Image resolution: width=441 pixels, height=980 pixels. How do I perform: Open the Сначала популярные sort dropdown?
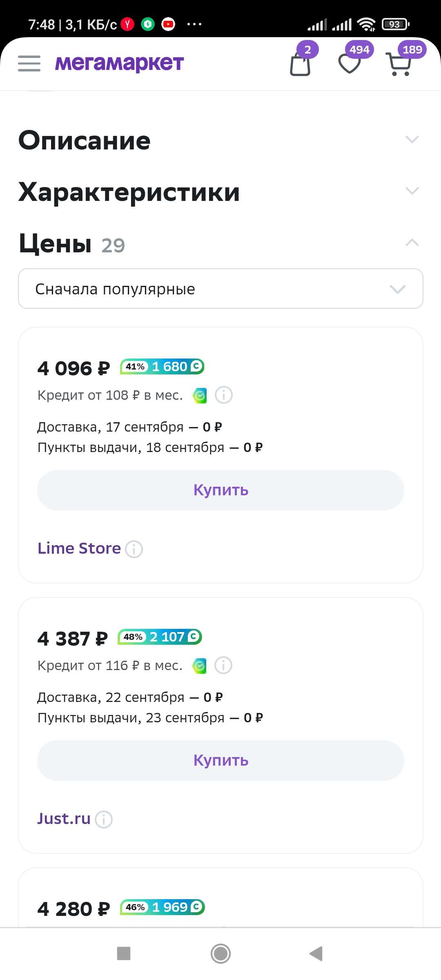pyautogui.click(x=220, y=288)
